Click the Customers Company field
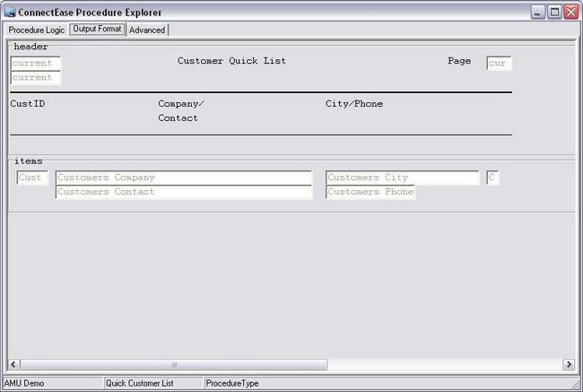The image size is (583, 392). point(183,178)
